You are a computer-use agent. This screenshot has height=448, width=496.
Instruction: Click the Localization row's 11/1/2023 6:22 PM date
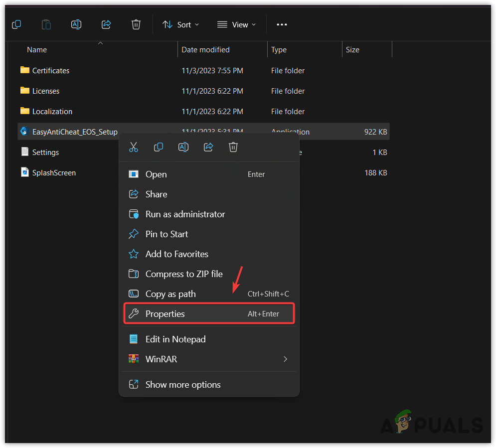click(x=212, y=112)
